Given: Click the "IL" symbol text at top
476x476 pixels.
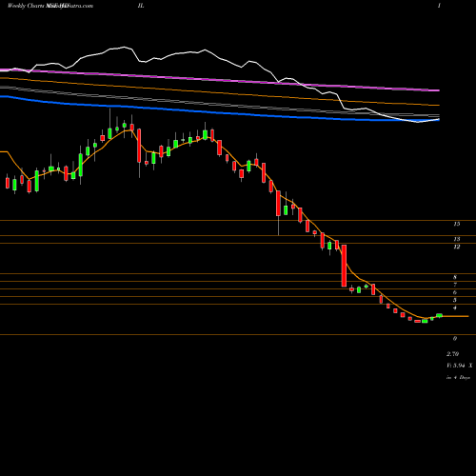Looking at the screenshot, I should tap(141, 6).
